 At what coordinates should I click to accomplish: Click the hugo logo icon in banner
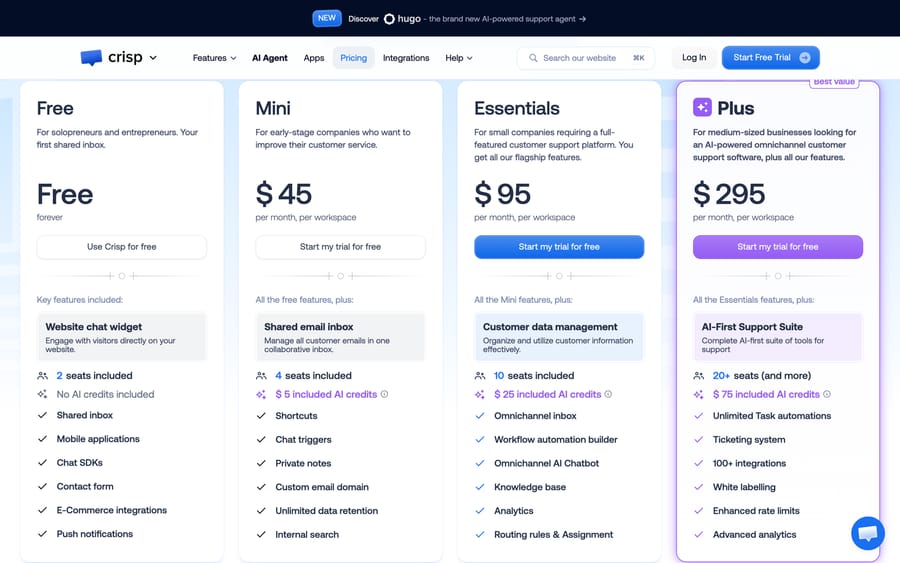[389, 19]
